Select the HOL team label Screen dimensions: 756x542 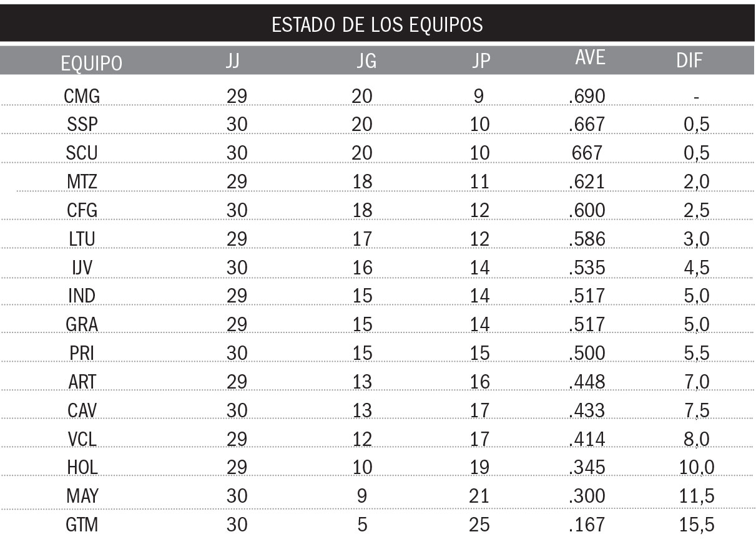(82, 467)
